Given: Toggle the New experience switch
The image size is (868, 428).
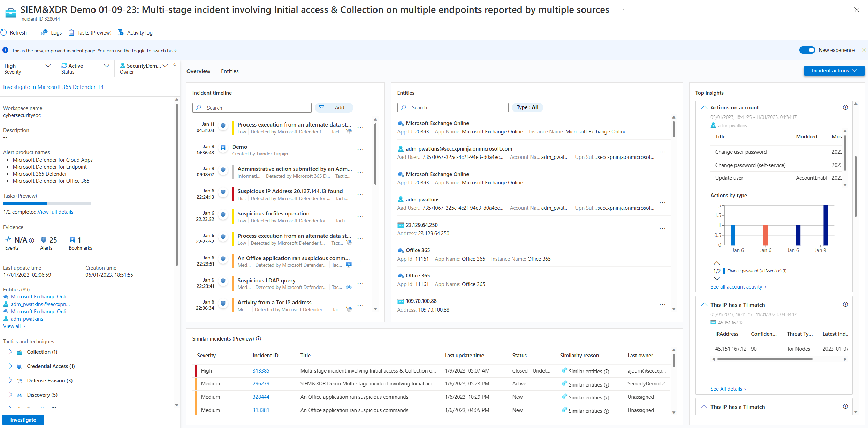Looking at the screenshot, I should click(807, 50).
